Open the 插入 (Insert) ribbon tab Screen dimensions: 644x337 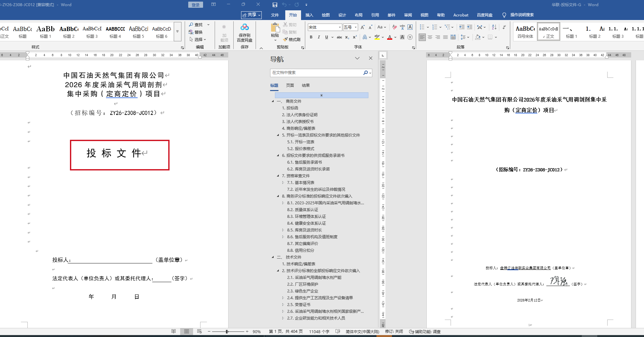[309, 15]
